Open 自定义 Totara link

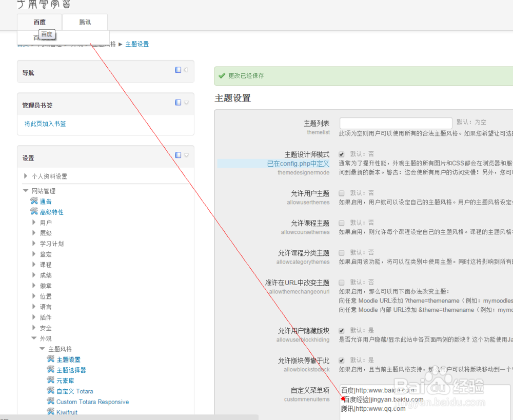75,391
